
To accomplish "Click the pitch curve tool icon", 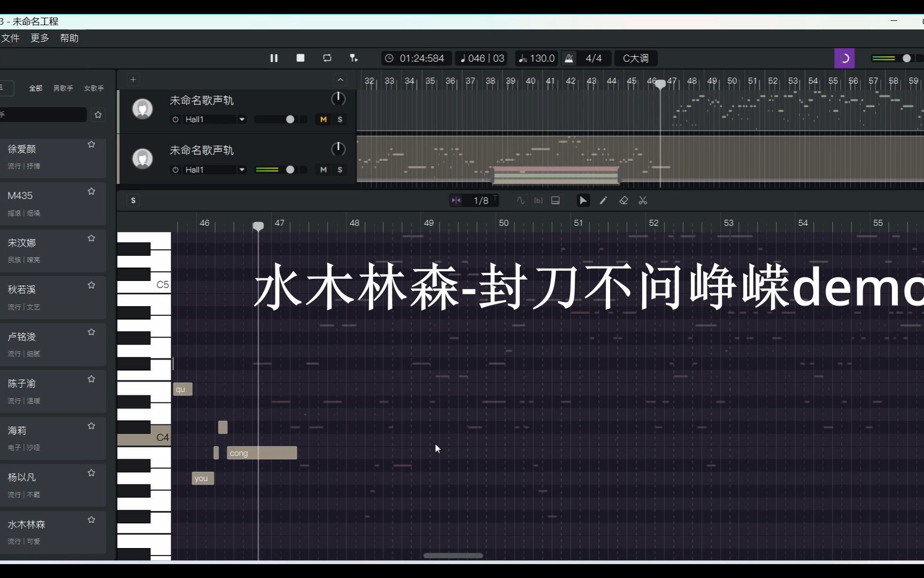I will pyautogui.click(x=520, y=200).
